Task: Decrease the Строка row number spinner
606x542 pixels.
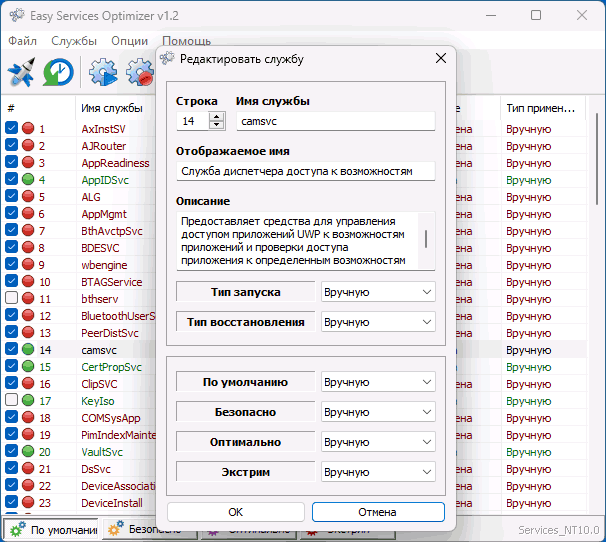Action: (216, 125)
